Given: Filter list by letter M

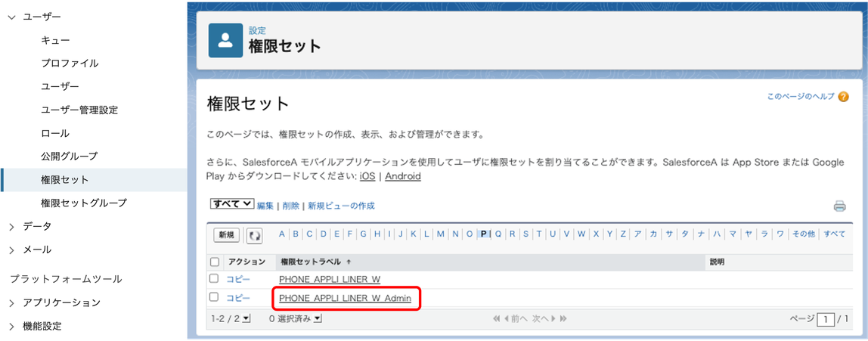Looking at the screenshot, I should 441,234.
